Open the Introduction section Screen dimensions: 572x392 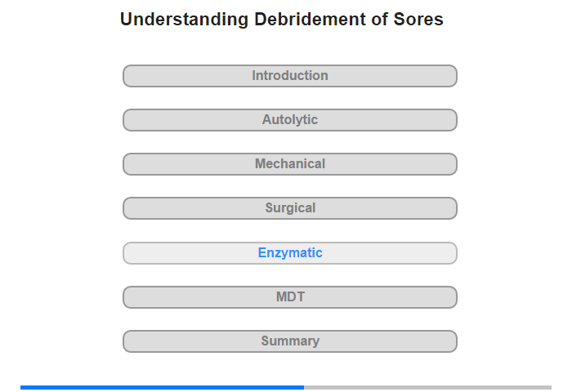coord(290,76)
